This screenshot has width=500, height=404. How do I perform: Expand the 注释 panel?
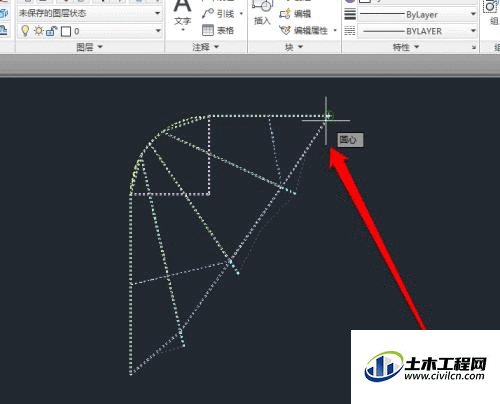point(206,47)
